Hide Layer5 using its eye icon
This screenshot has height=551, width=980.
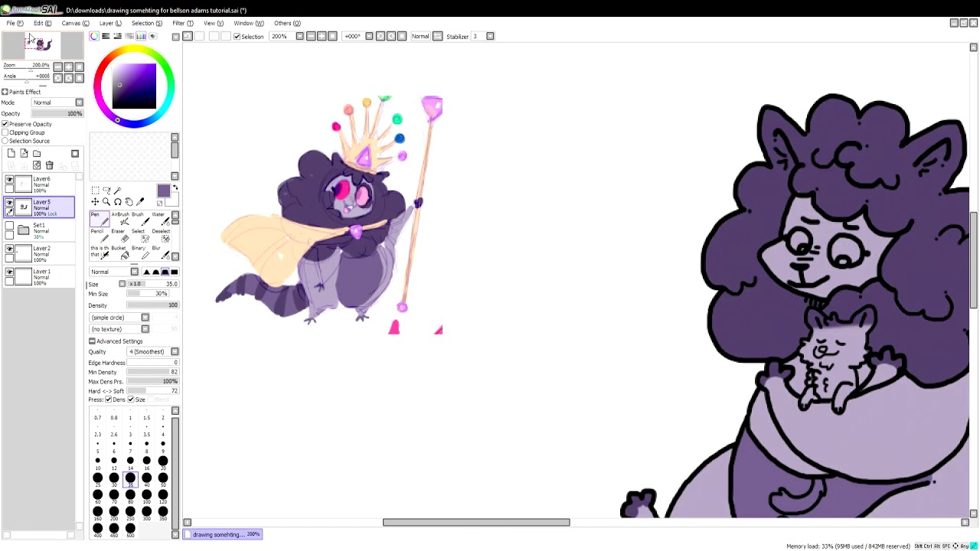coord(9,203)
